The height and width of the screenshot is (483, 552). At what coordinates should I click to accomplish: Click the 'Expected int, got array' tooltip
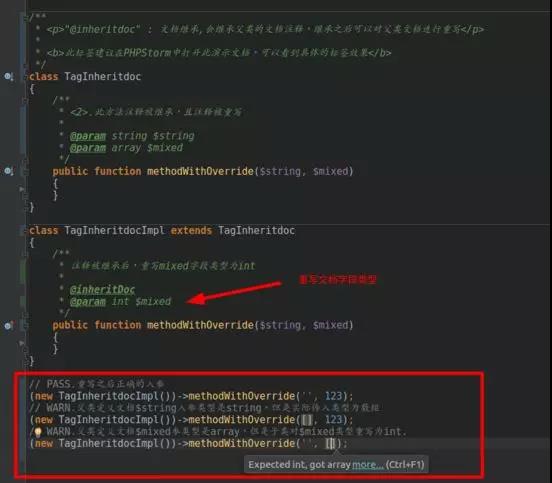pos(336,465)
